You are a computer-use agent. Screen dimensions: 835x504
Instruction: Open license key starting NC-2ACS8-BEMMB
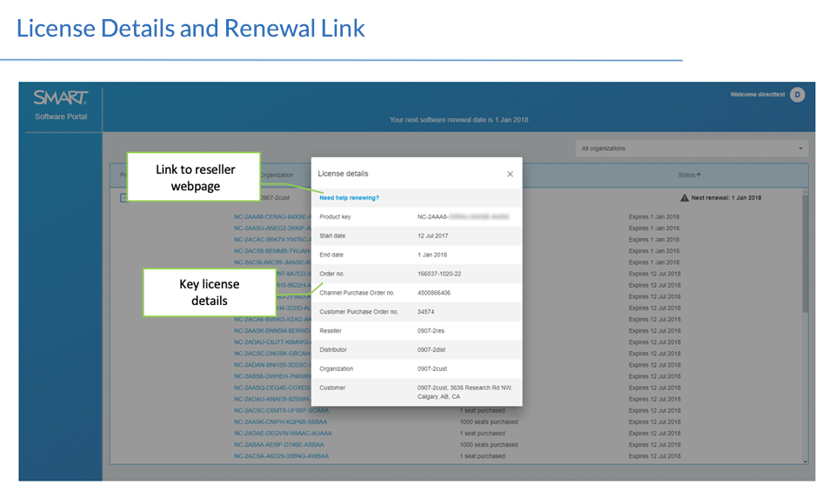point(272,251)
